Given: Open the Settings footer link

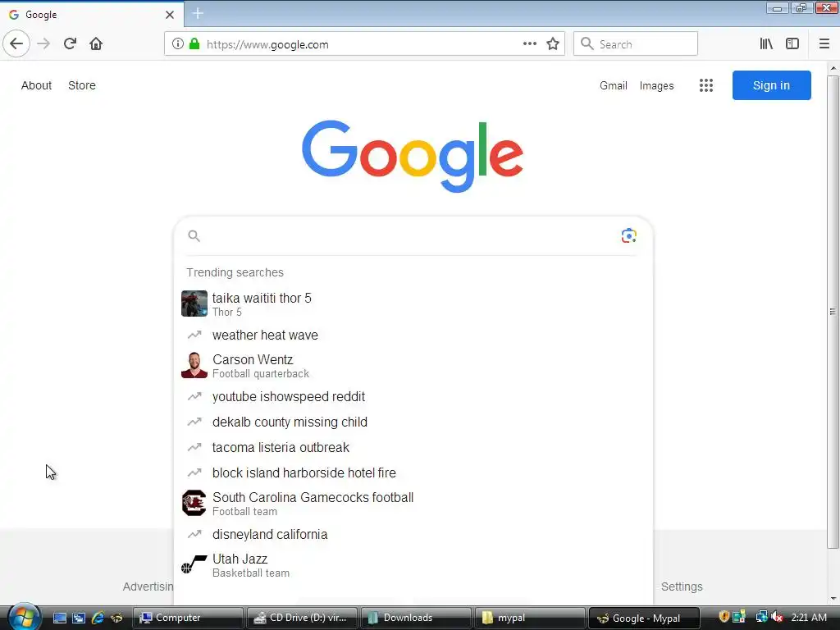Looking at the screenshot, I should 682,587.
